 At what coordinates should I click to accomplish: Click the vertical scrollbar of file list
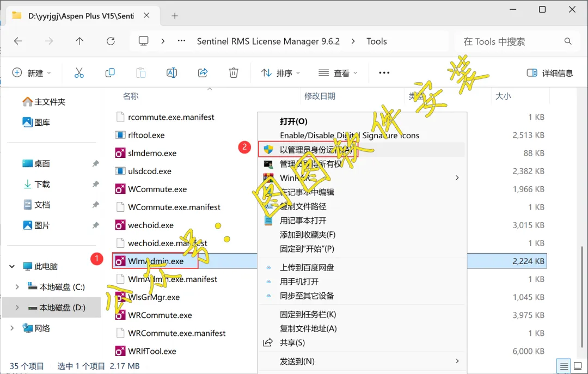point(582,296)
